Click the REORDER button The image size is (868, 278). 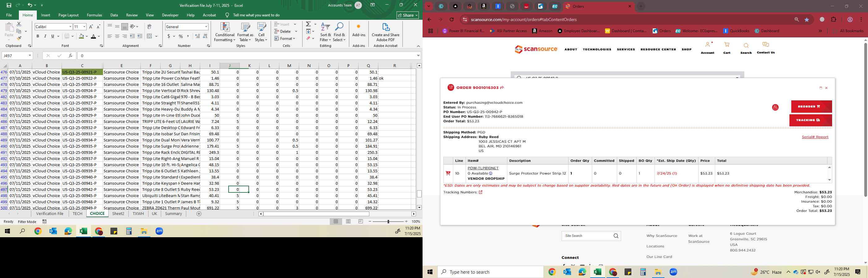tap(811, 106)
